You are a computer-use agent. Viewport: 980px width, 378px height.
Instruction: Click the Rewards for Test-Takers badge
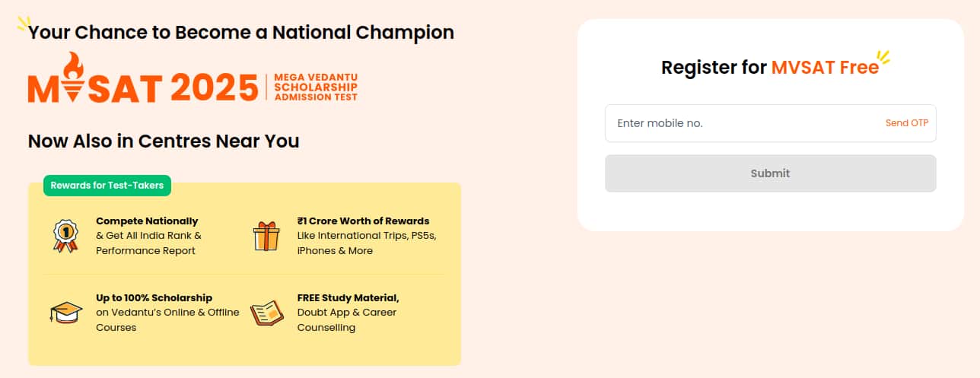click(107, 185)
